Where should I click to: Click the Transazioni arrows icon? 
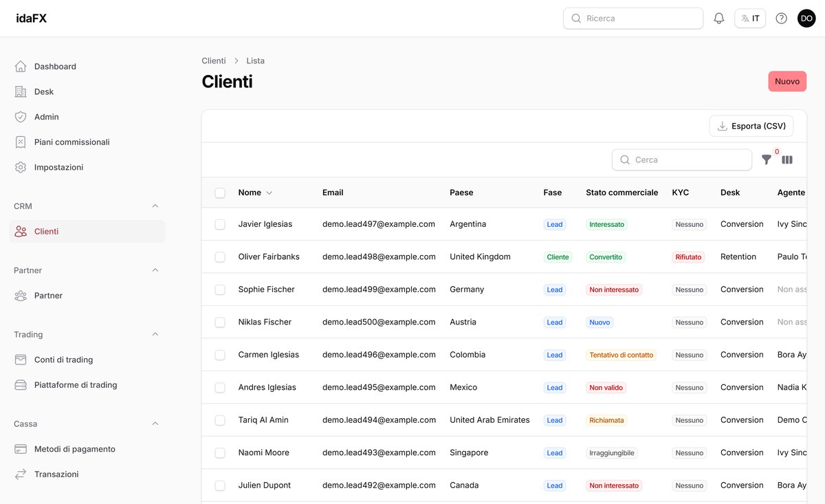pos(21,474)
